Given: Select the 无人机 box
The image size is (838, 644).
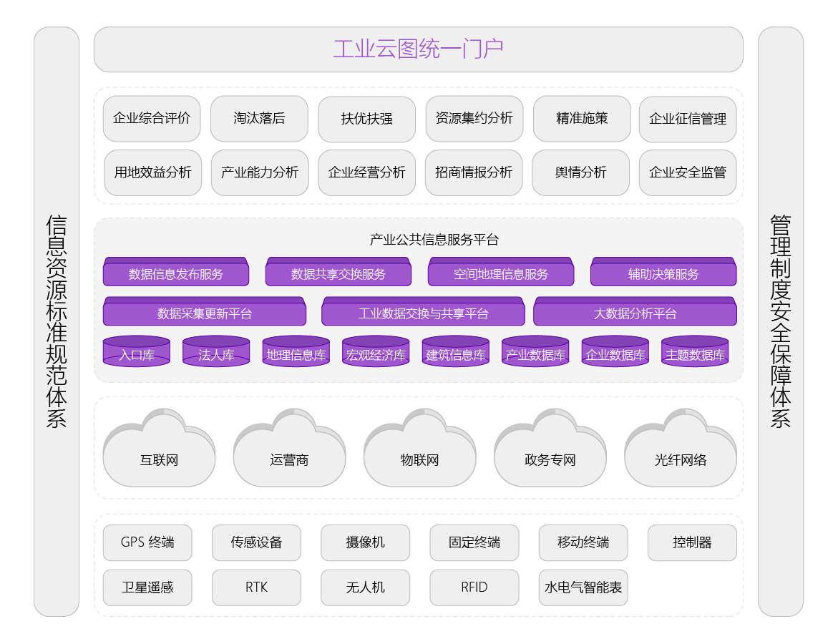Looking at the screenshot, I should (366, 587).
